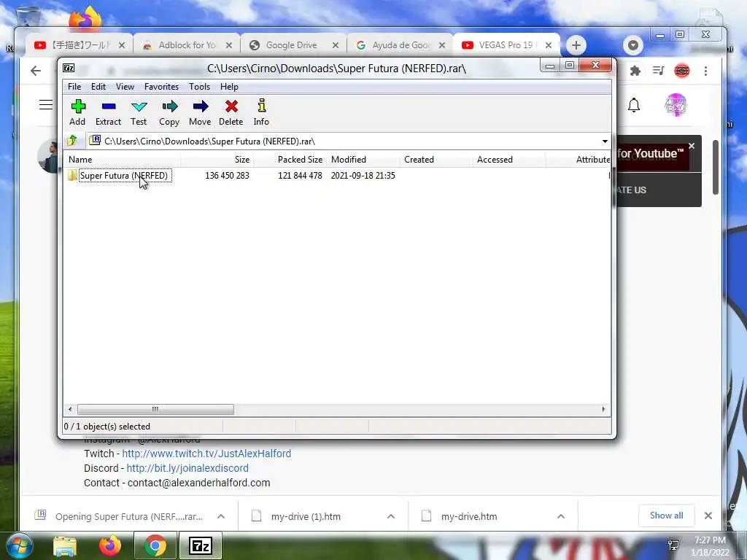747x560 pixels.
Task: Open File Explorer from taskbar
Action: click(65, 546)
